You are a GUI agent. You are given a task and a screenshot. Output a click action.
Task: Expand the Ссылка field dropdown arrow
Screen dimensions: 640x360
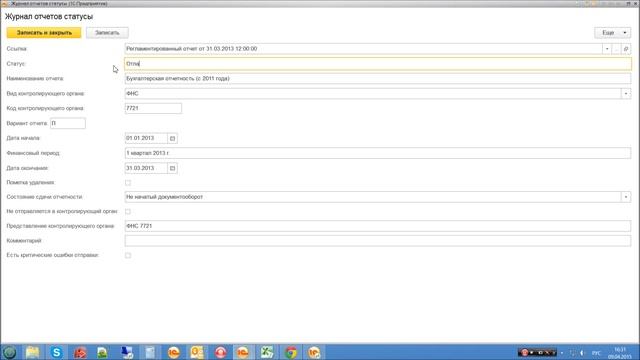coord(607,49)
